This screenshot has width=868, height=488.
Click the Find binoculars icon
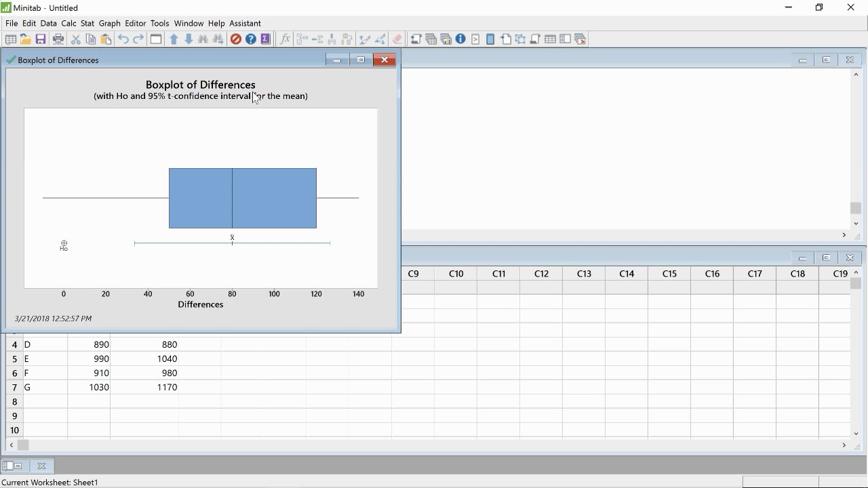(x=203, y=39)
